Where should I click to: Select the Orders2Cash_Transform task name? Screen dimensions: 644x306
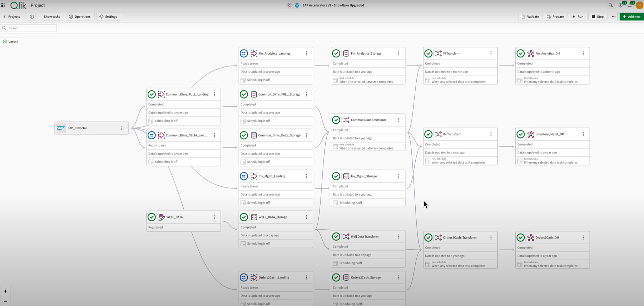[x=460, y=237]
